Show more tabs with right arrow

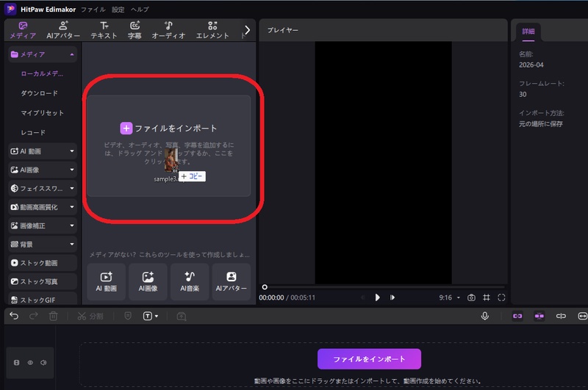pos(247,30)
